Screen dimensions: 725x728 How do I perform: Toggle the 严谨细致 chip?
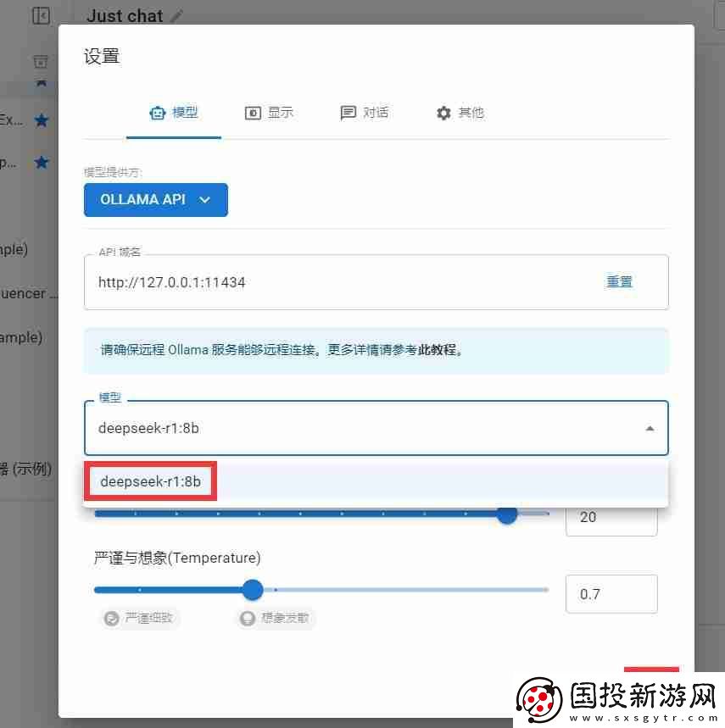coord(139,618)
